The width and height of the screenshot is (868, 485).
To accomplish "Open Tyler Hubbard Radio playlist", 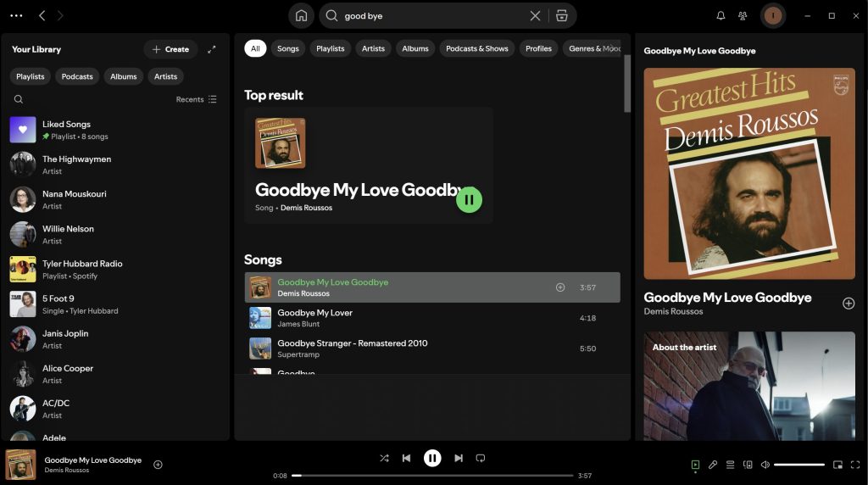I will click(x=115, y=269).
